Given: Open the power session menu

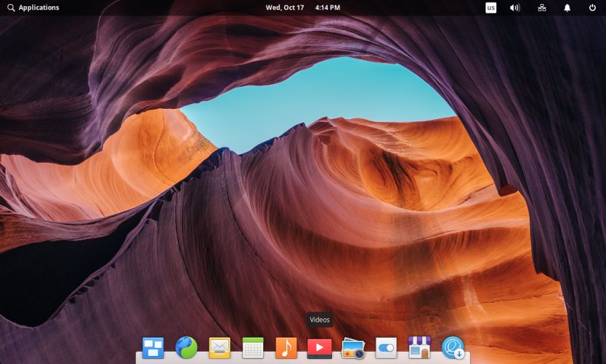Looking at the screenshot, I should tap(592, 7).
